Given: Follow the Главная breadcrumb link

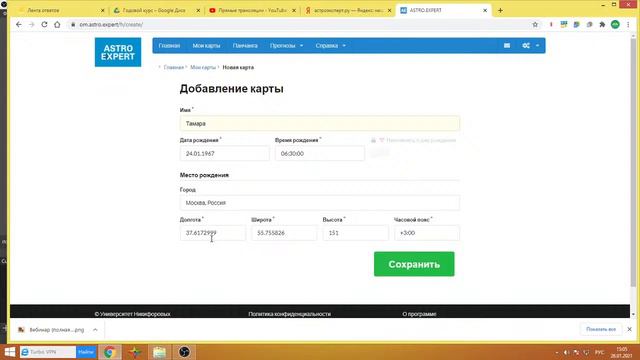Looking at the screenshot, I should (173, 67).
